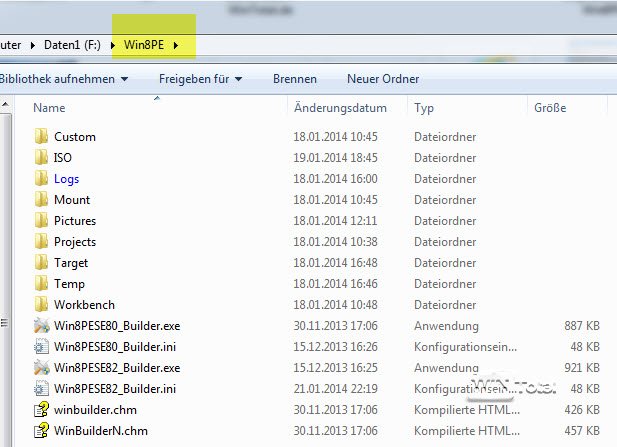Select the Win8PESE82_Builder.ini file name
The height and width of the screenshot is (447, 617).
(x=115, y=389)
